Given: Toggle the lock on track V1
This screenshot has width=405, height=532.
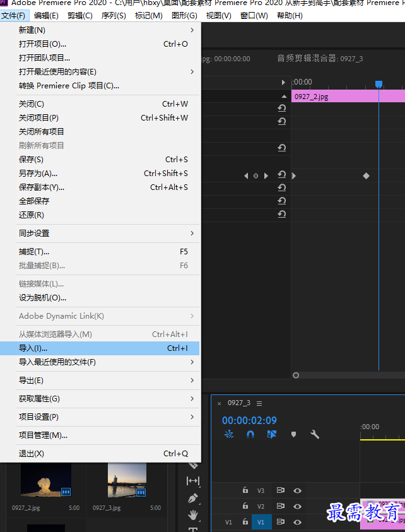Looking at the screenshot, I should tap(245, 522).
